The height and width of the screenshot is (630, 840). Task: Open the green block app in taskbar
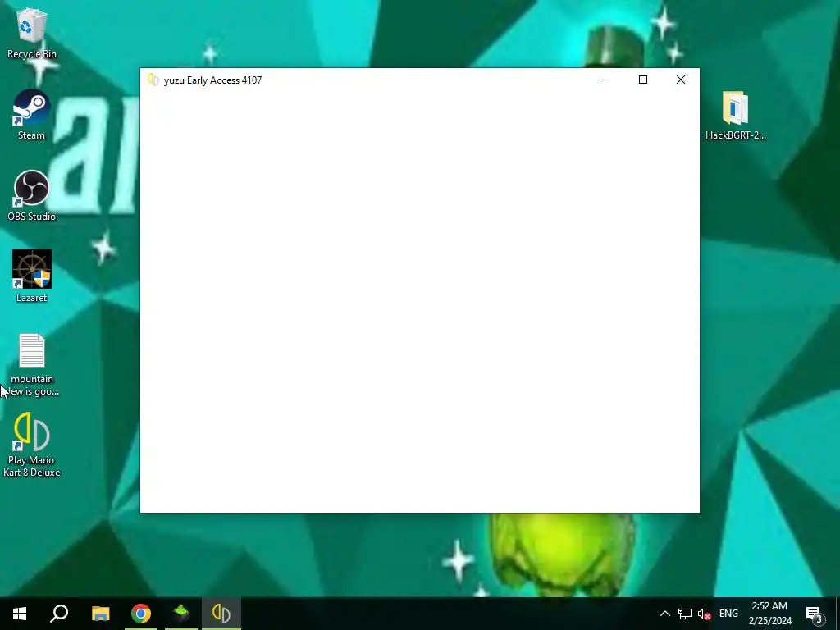(181, 614)
